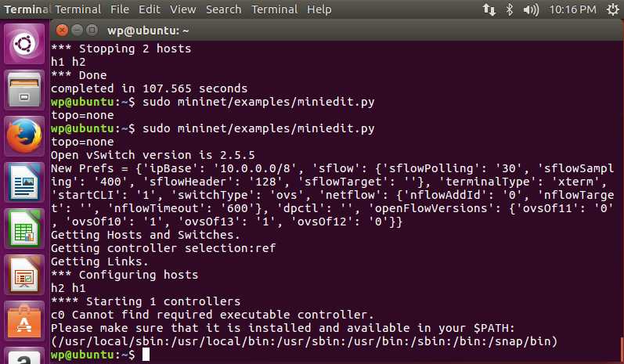The image size is (624, 364).
Task: Open the Search menu
Action: [x=223, y=9]
